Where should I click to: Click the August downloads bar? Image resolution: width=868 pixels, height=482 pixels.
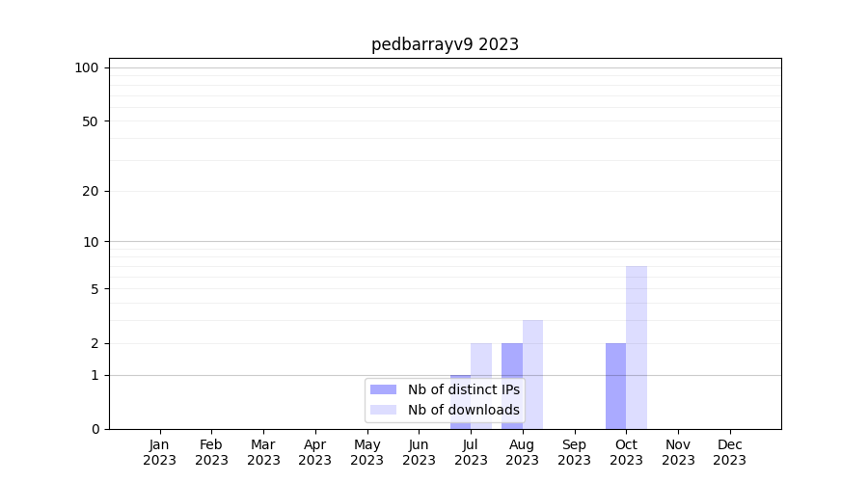(x=533, y=374)
